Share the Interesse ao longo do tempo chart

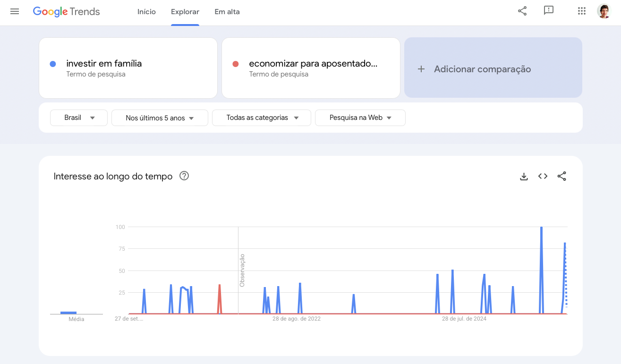point(561,176)
